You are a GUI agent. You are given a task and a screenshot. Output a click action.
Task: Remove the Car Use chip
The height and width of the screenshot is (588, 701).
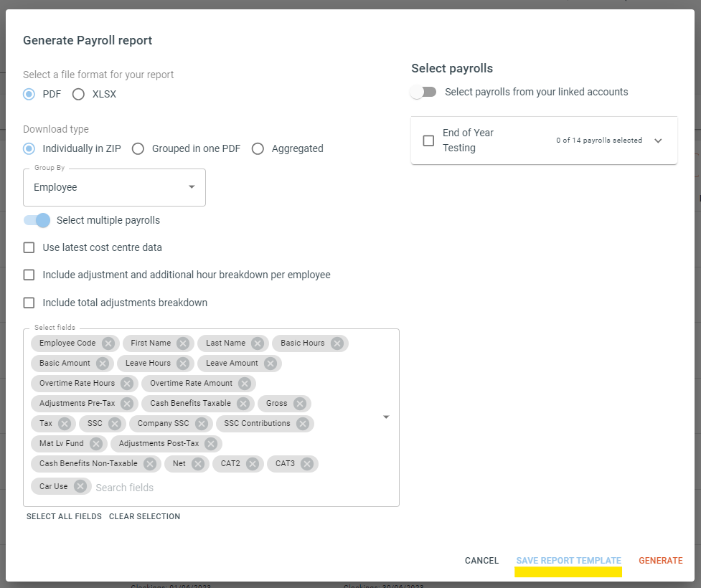click(80, 486)
